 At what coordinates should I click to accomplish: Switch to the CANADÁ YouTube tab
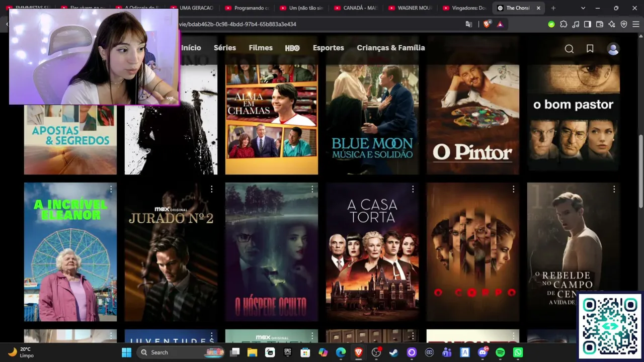356,8
